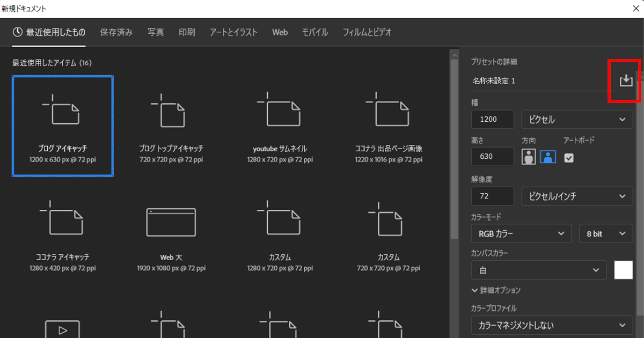Select landscape orientation icon
Screen dimensions: 644x338
(x=548, y=157)
